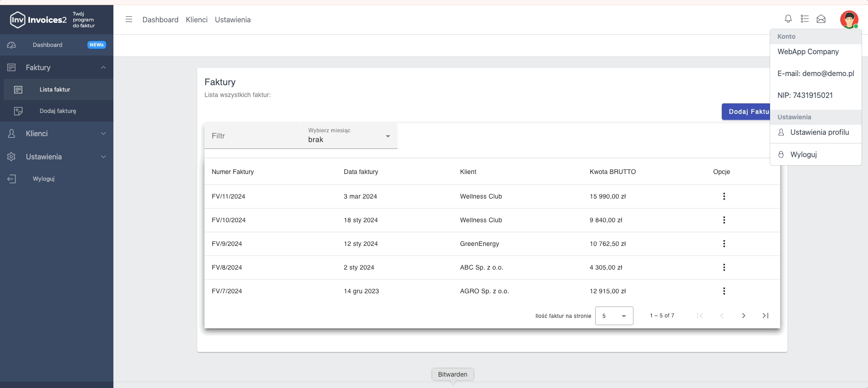Open the messages envelope icon
868x388 pixels.
point(821,19)
